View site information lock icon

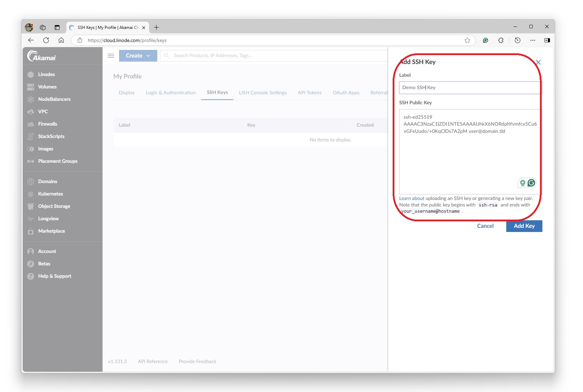(80, 40)
